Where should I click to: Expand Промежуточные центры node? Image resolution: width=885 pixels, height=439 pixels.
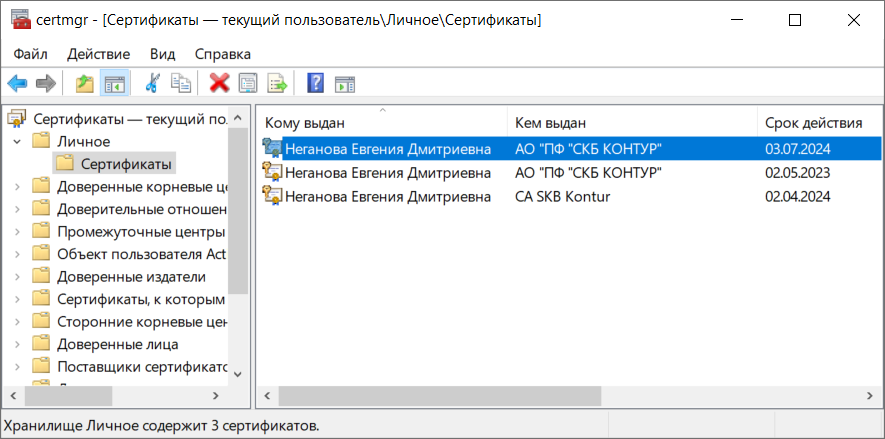click(17, 231)
